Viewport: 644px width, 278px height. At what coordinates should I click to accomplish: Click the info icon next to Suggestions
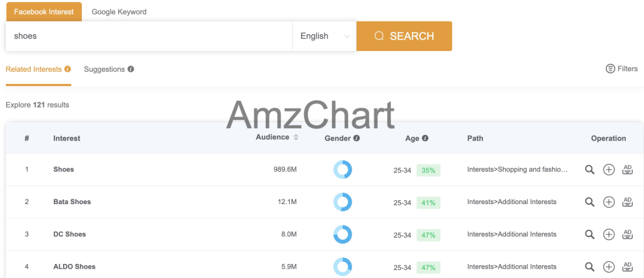tap(131, 69)
